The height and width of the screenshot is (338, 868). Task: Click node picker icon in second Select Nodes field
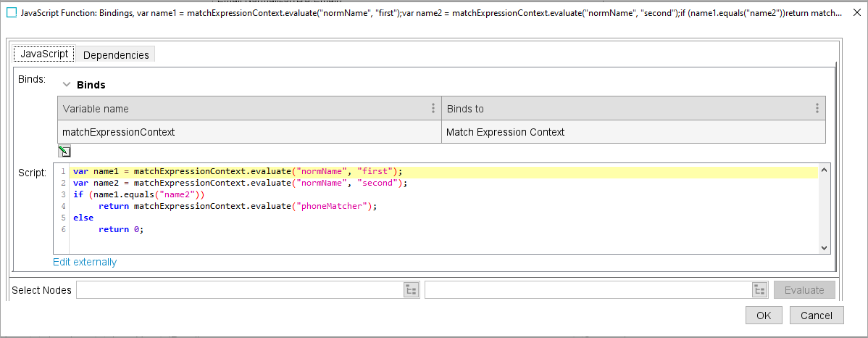point(759,290)
